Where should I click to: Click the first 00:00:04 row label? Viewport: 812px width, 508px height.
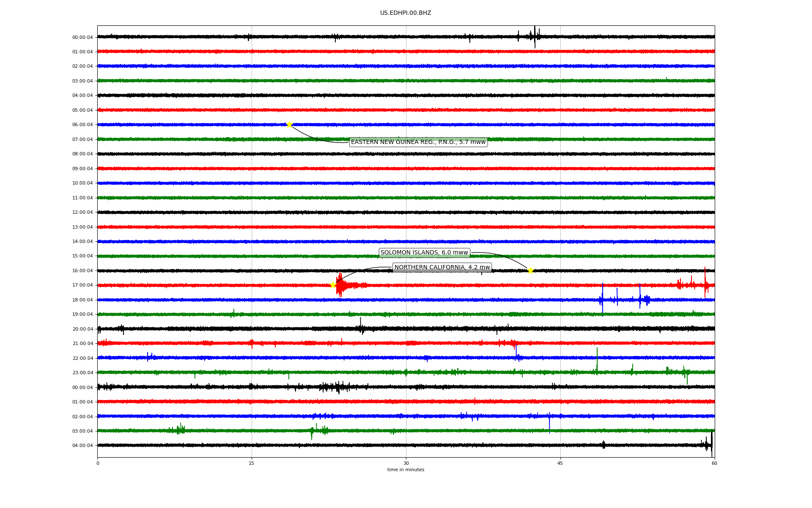coord(82,37)
